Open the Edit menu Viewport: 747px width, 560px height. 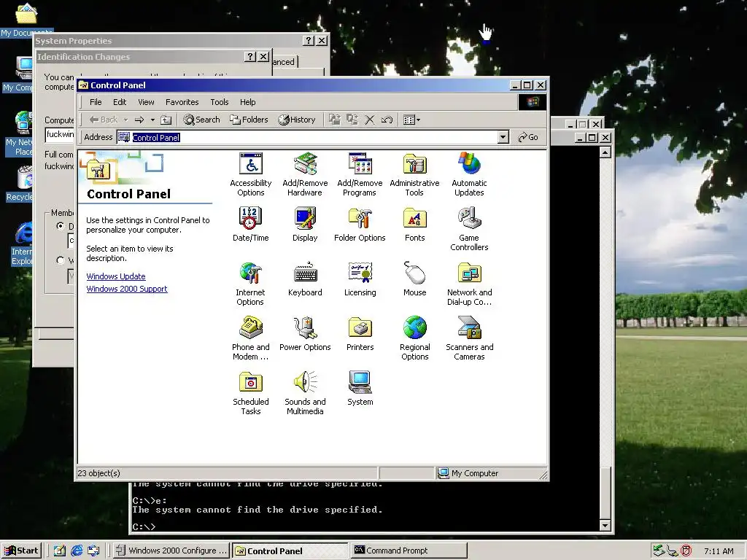pyautogui.click(x=120, y=102)
